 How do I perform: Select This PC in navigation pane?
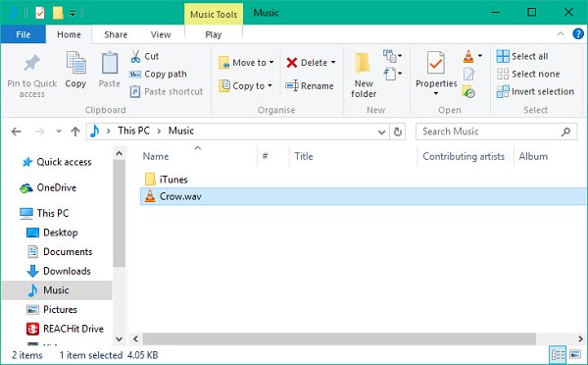click(x=44, y=213)
